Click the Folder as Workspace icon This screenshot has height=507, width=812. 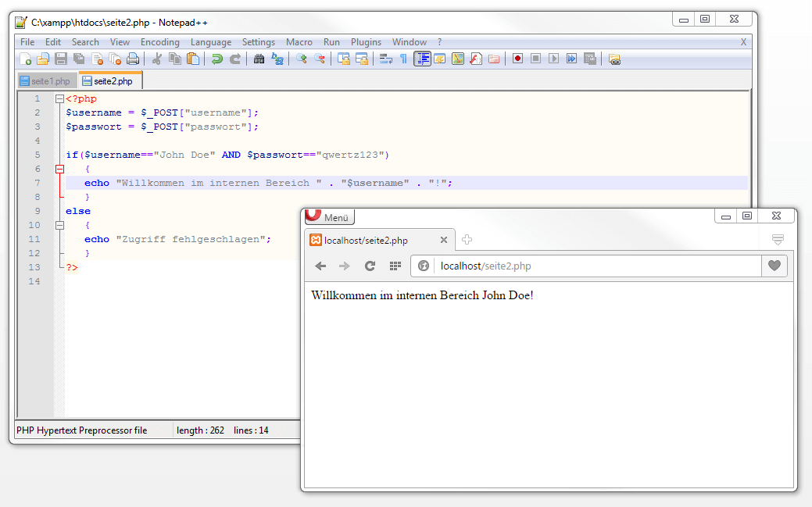tap(494, 59)
